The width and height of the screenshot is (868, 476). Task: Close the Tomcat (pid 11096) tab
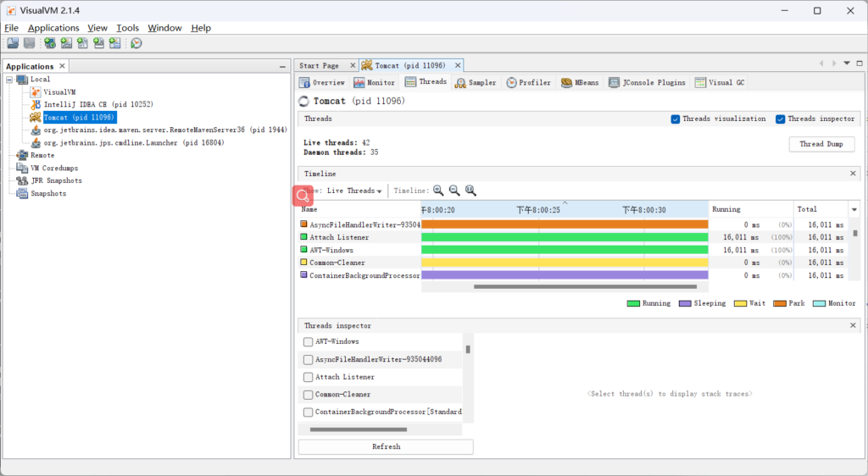458,65
